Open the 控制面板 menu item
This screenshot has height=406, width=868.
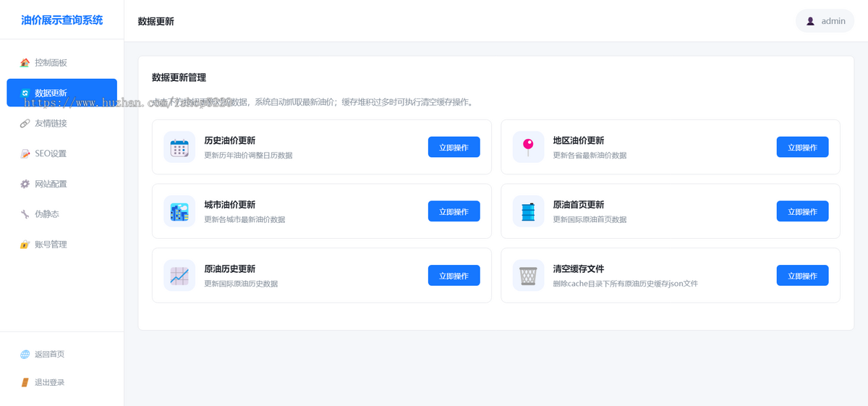coord(61,63)
